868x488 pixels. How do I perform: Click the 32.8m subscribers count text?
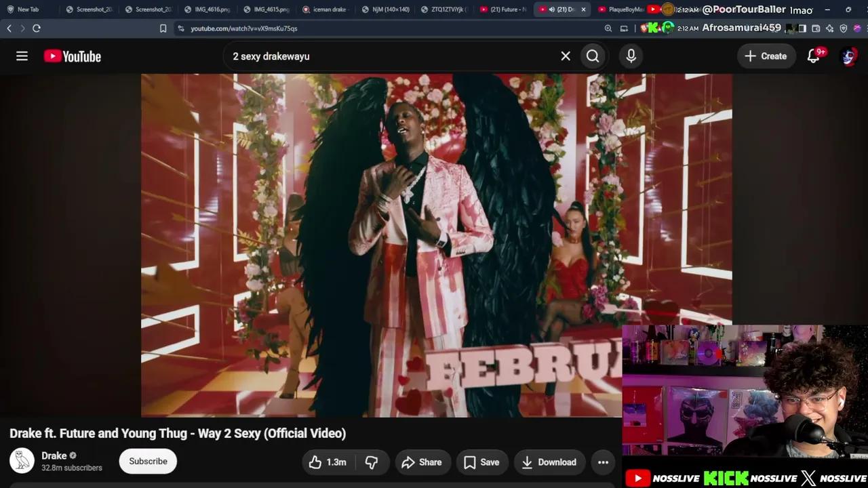(72, 468)
